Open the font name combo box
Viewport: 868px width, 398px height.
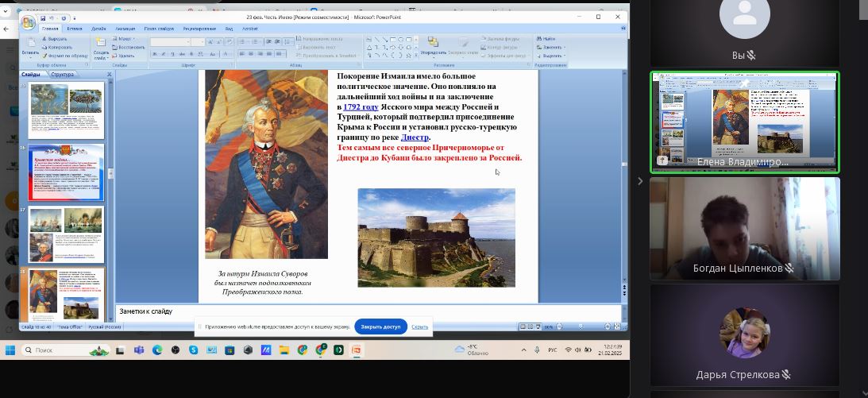pyautogui.click(x=170, y=42)
